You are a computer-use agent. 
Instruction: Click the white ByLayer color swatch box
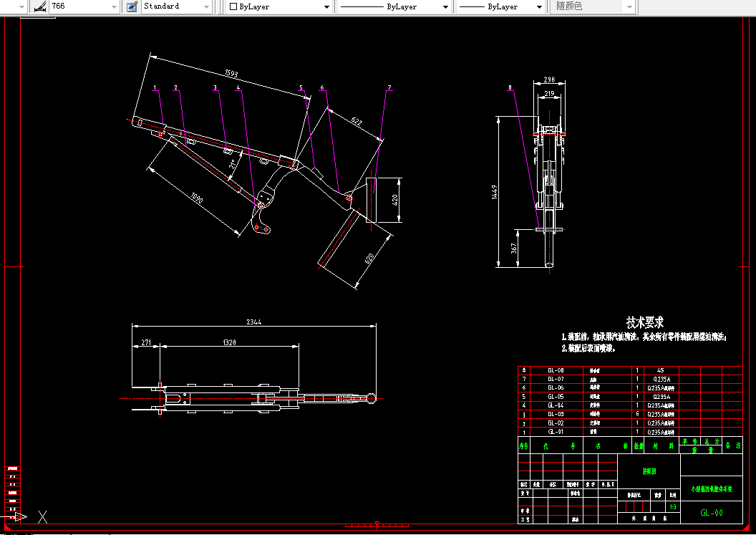point(233,6)
